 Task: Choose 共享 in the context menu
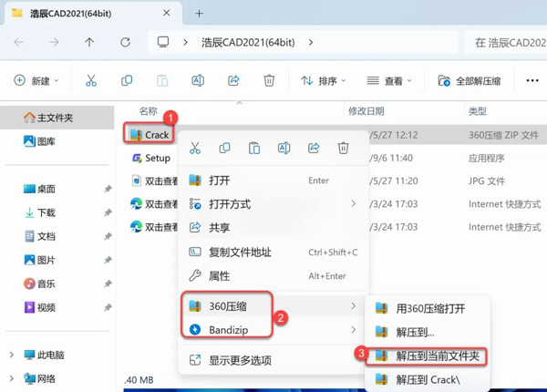(x=273, y=227)
